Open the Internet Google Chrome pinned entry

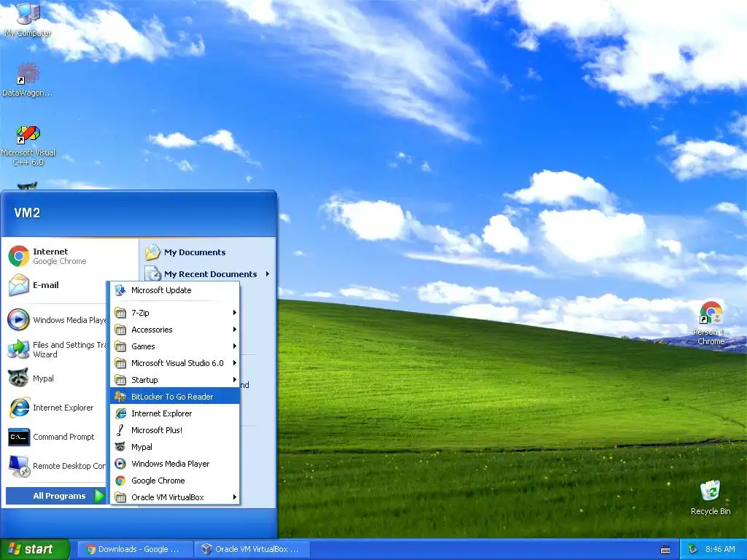click(x=71, y=256)
